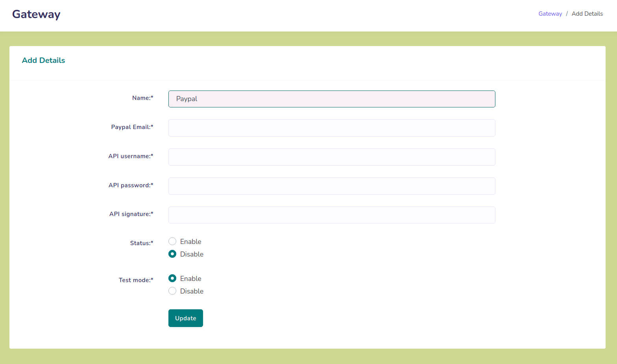Click the "Paypal Email:" field label

coord(132,127)
